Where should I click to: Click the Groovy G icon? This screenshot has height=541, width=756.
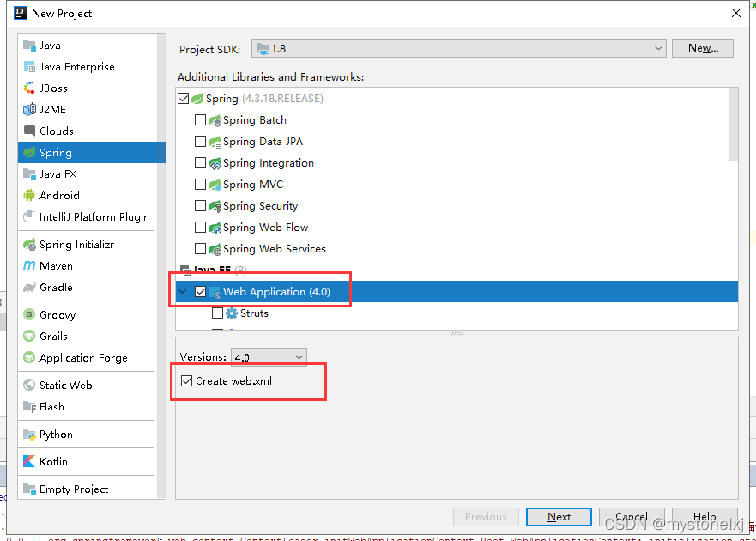29,314
